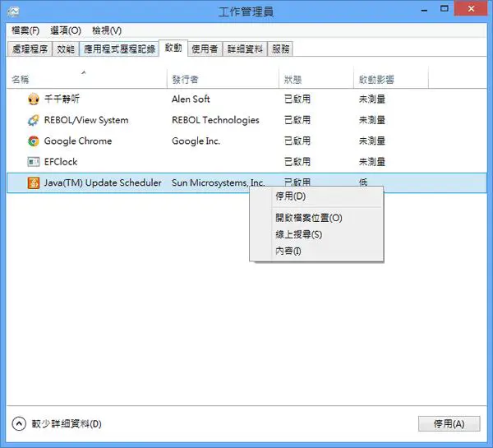
Task: Switch to the 效能 tab
Action: coord(66,49)
